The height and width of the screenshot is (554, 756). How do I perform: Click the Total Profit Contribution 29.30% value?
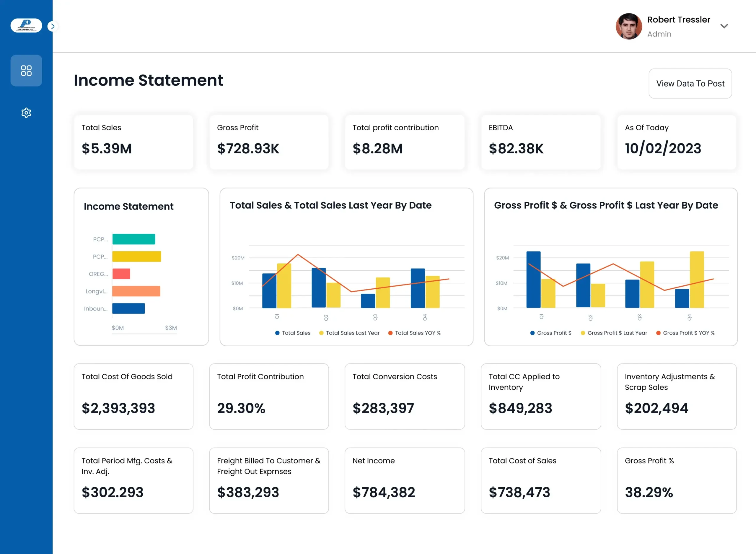[x=241, y=408]
